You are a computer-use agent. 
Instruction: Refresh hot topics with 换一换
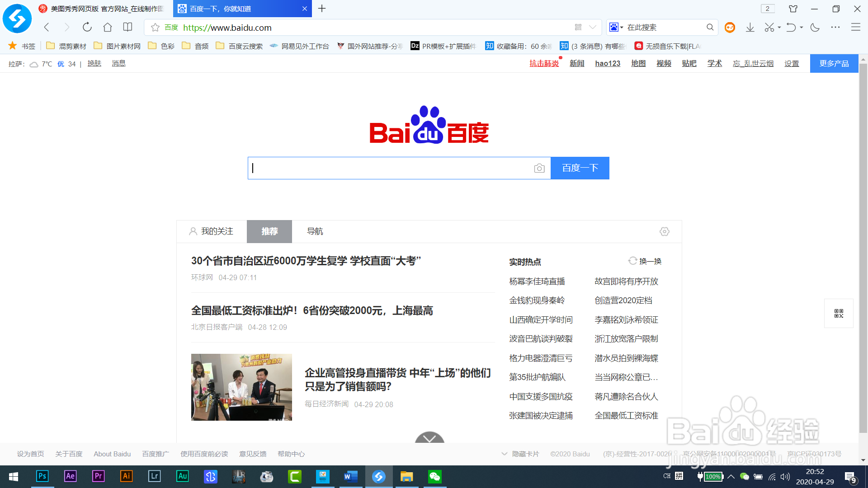pyautogui.click(x=645, y=261)
